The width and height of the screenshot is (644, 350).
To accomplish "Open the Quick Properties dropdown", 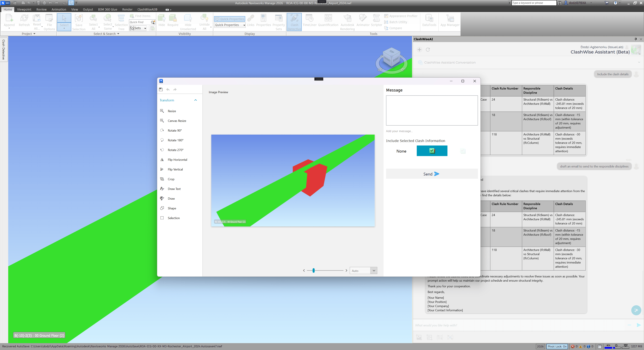I will tap(244, 25).
